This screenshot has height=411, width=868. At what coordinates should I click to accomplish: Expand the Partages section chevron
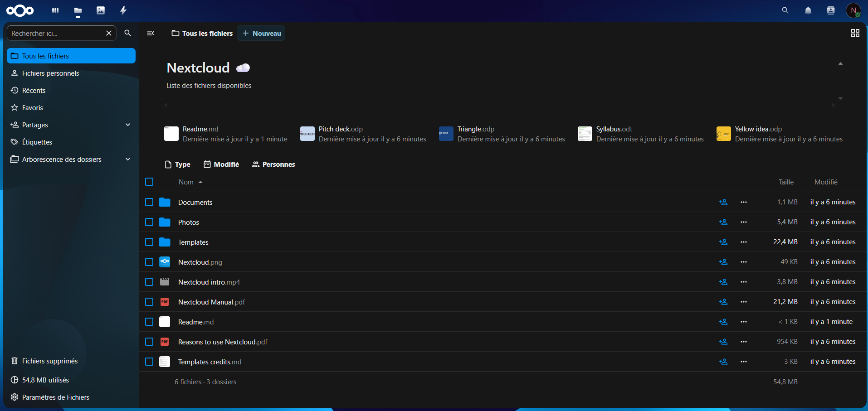pos(128,125)
